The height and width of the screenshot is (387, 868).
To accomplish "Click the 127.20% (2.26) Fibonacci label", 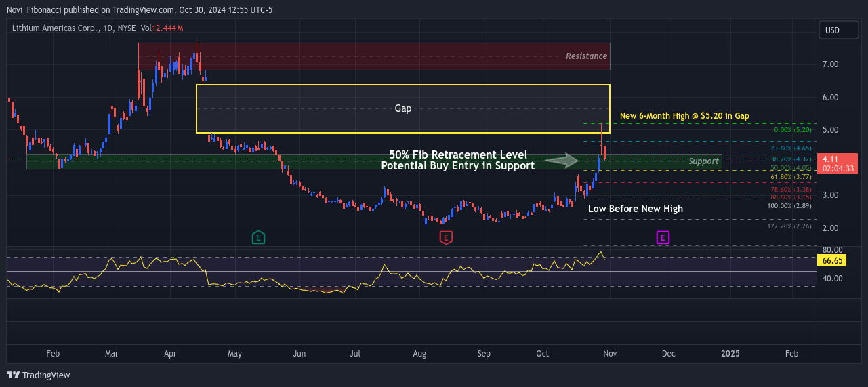I will point(789,226).
